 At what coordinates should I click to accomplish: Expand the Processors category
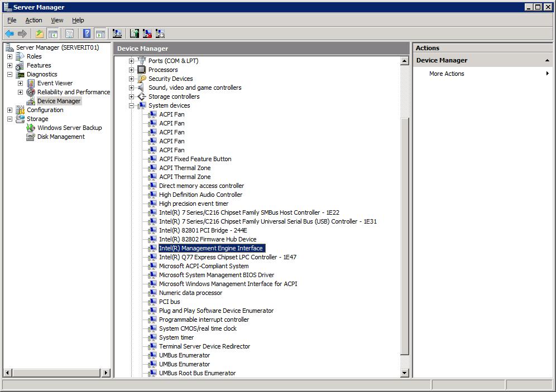[x=132, y=70]
